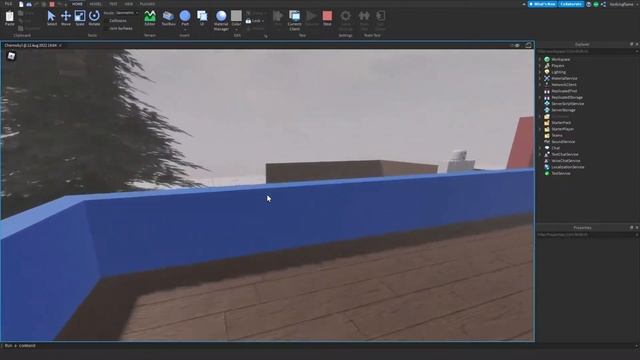Select ReplicatedFirst in Explorer
The image size is (640, 360).
pos(564,91)
